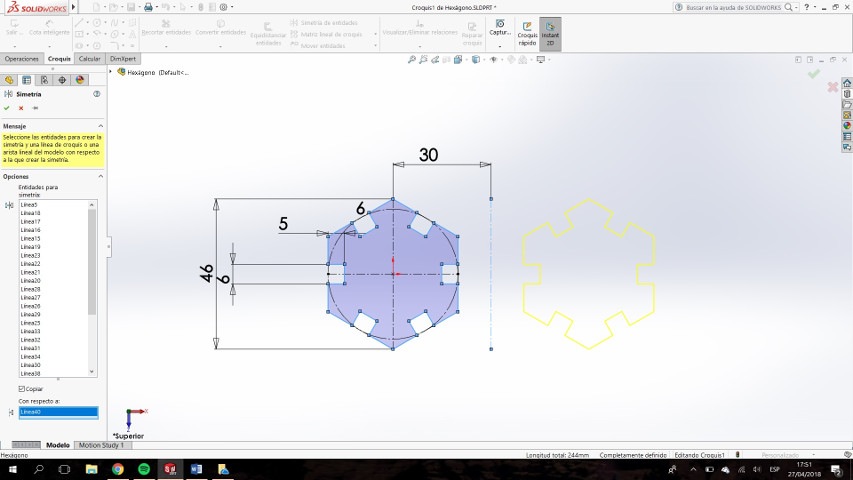Open Chrome from taskbar
853x480 pixels.
pos(118,469)
